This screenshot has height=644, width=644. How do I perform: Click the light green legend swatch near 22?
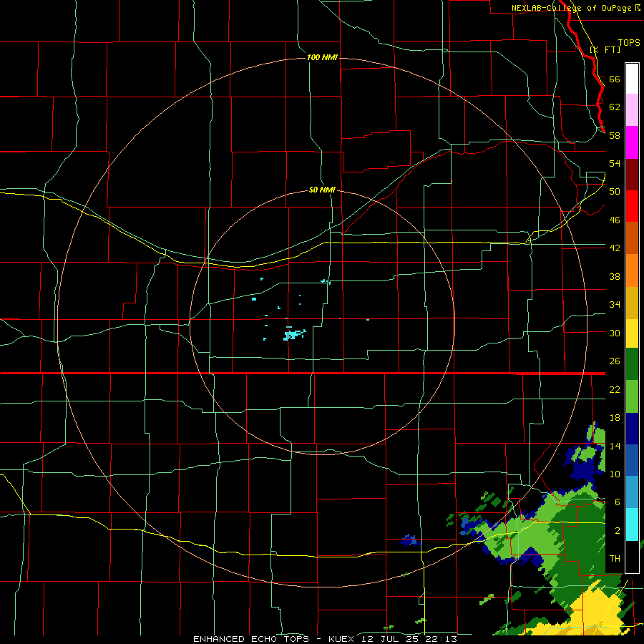pos(632,396)
